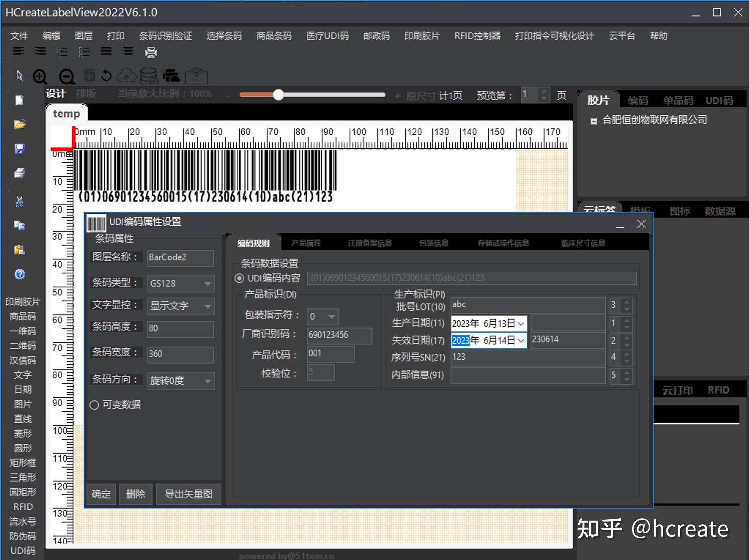Click the 确定 button in the dialog
749x560 pixels.
point(101,494)
